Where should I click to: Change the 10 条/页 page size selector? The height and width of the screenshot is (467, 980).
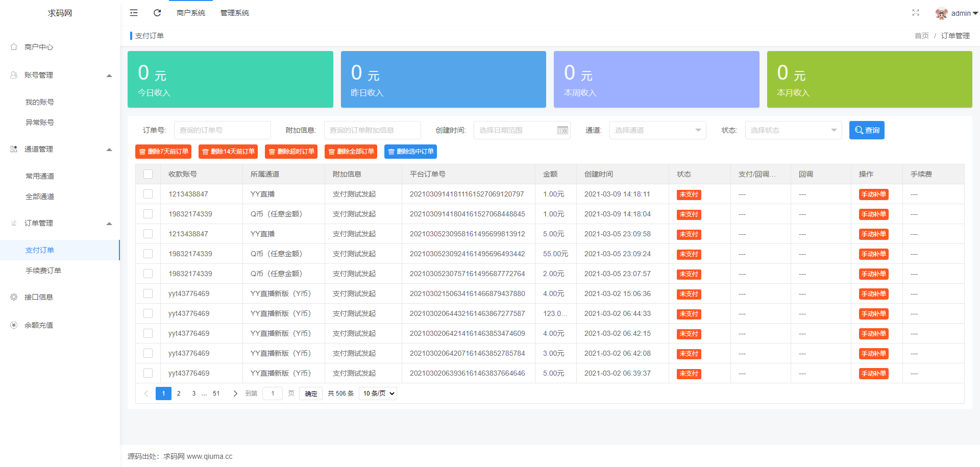pyautogui.click(x=378, y=394)
